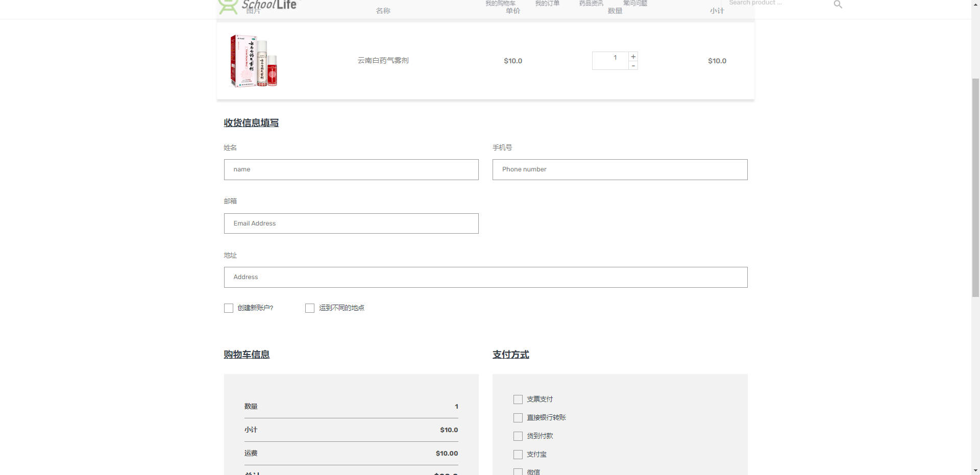Screen dimensions: 980x475
Task: Click the 运费 $10.00 value
Action: click(447, 454)
